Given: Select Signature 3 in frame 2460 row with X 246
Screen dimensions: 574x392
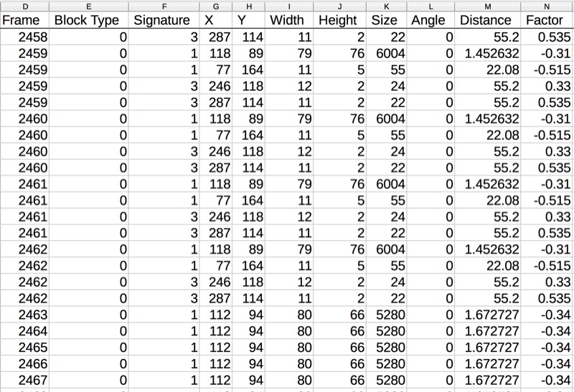Looking at the screenshot, I should click(164, 151).
